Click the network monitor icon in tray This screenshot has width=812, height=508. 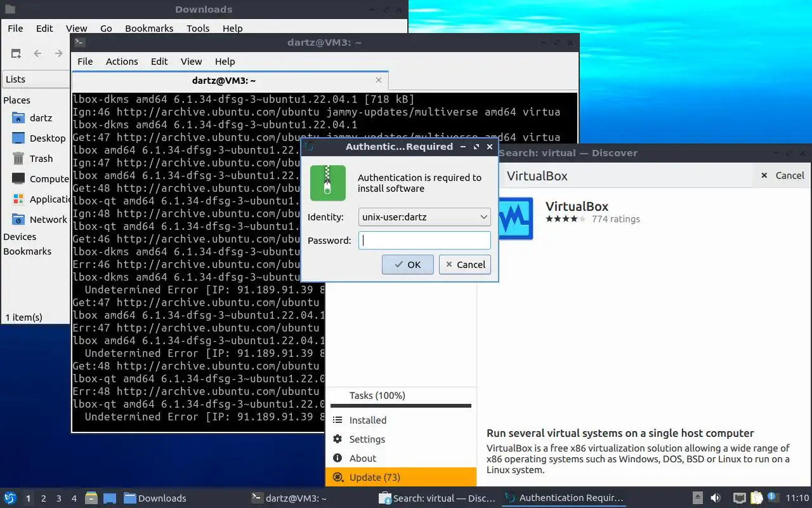(x=739, y=498)
